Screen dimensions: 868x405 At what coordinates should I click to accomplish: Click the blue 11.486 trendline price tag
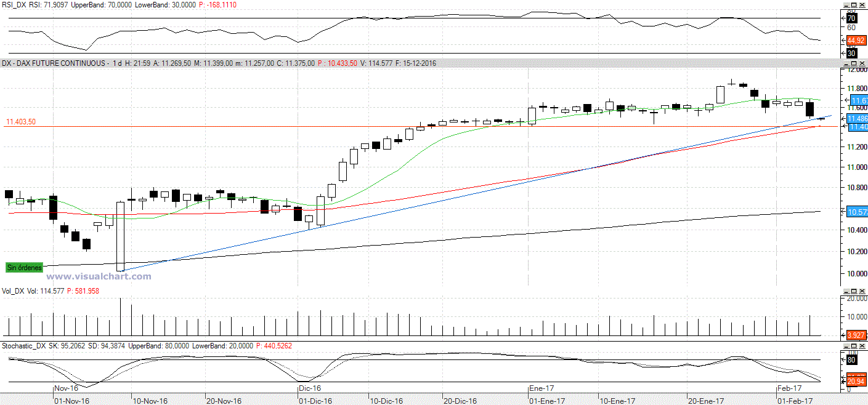pos(858,118)
